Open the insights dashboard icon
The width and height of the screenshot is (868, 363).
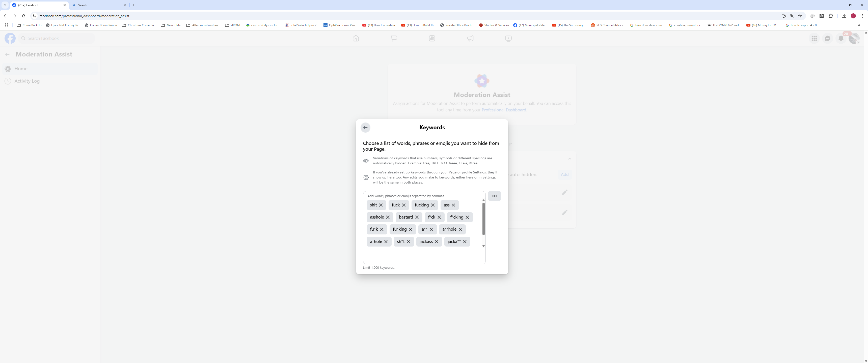pyautogui.click(x=432, y=38)
